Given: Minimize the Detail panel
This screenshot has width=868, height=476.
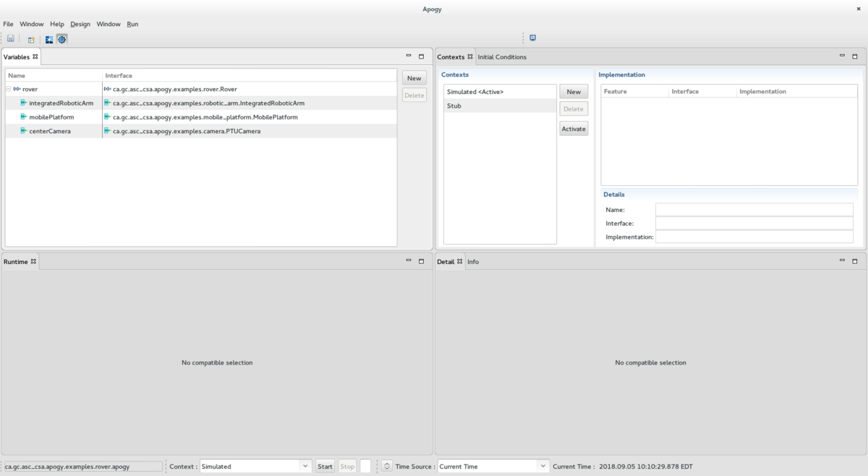Looking at the screenshot, I should pyautogui.click(x=842, y=260).
